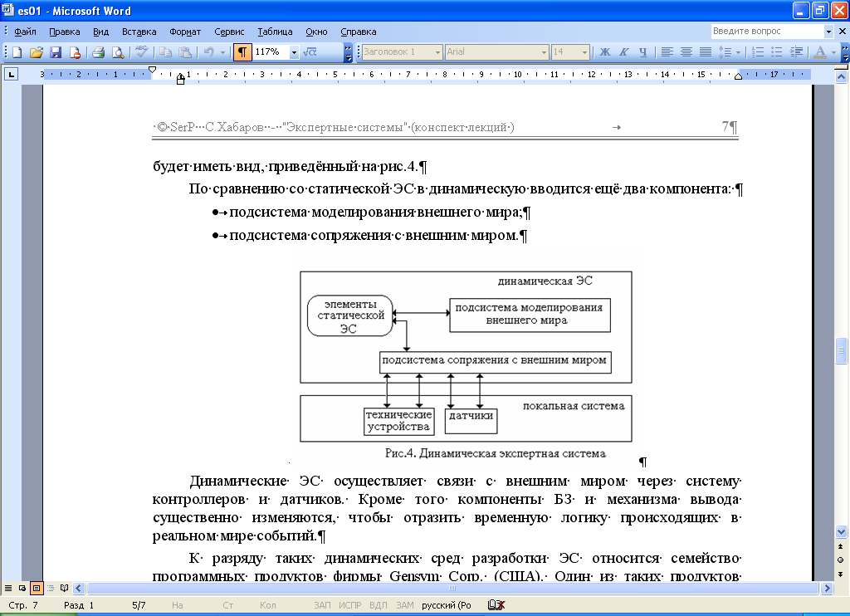Toggle show paragraph marks ¶
The image size is (850, 616).
coord(242,52)
